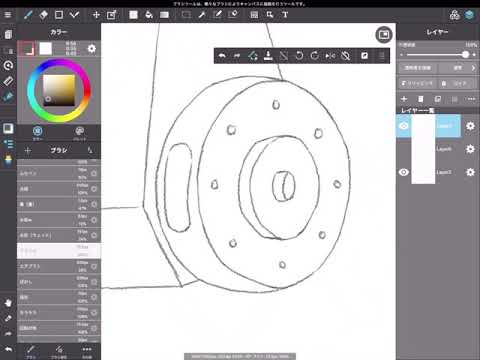
Task: Switch to the Palette tab
Action: tap(79, 133)
